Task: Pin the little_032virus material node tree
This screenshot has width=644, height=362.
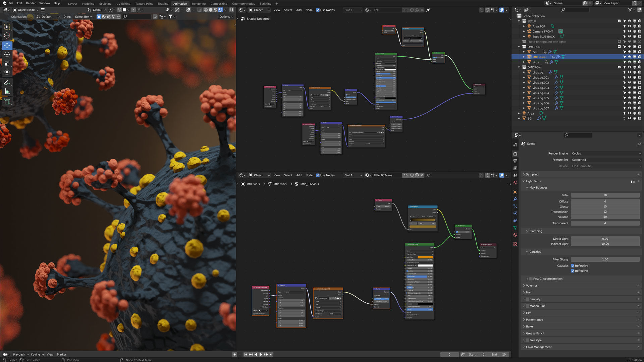Action: pyautogui.click(x=428, y=175)
